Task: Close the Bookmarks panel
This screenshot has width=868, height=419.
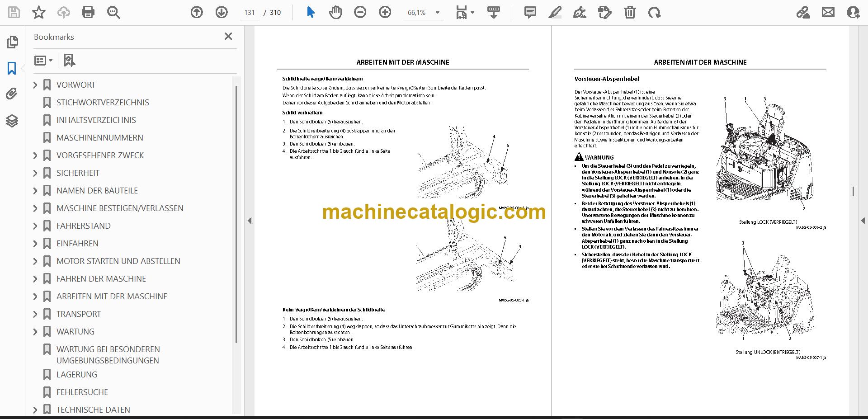Action: point(228,36)
